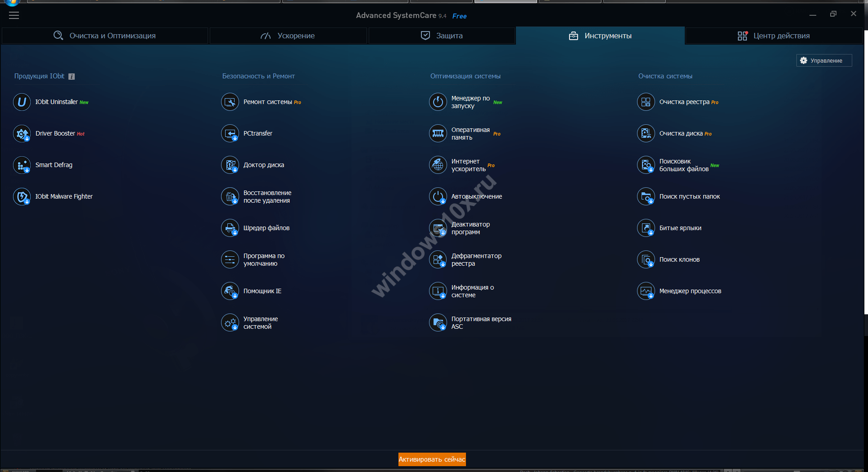Viewport: 868px width, 472px height.
Task: Click the Поиск клонов label
Action: click(679, 259)
